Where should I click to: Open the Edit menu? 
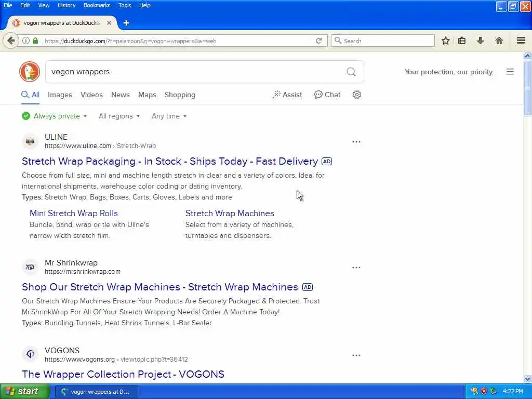pyautogui.click(x=25, y=5)
